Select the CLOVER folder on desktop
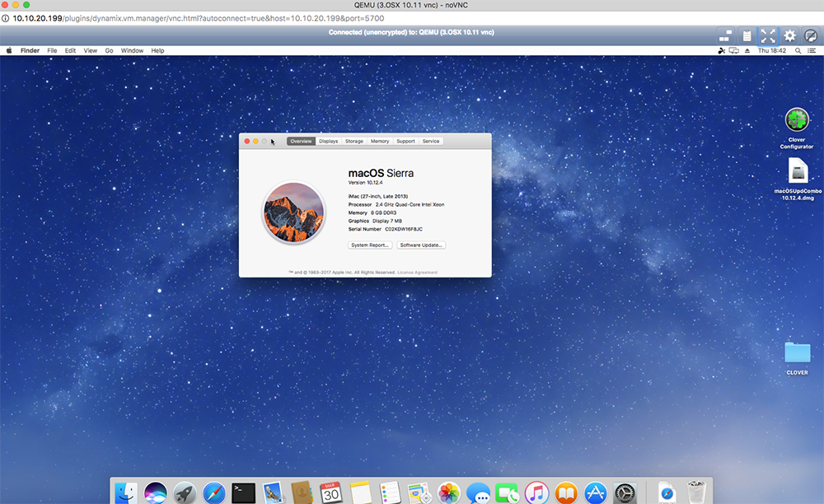Screen dimensions: 824x504 click(x=797, y=358)
